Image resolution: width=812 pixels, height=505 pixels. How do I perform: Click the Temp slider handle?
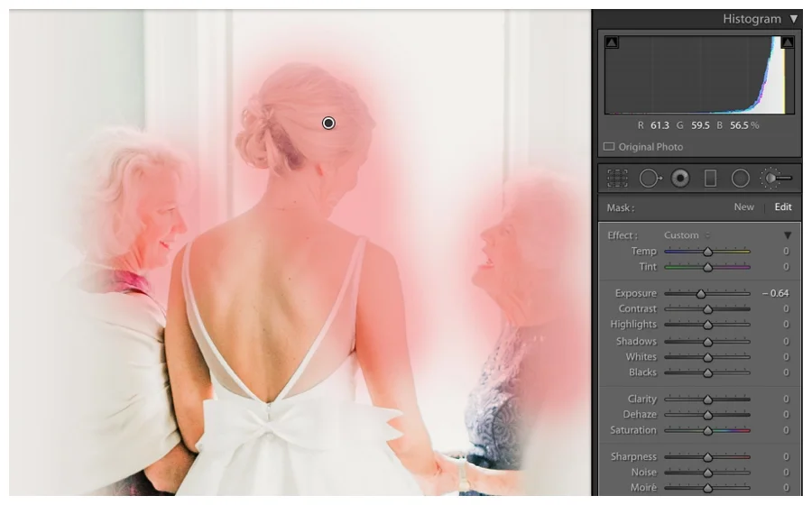707,252
